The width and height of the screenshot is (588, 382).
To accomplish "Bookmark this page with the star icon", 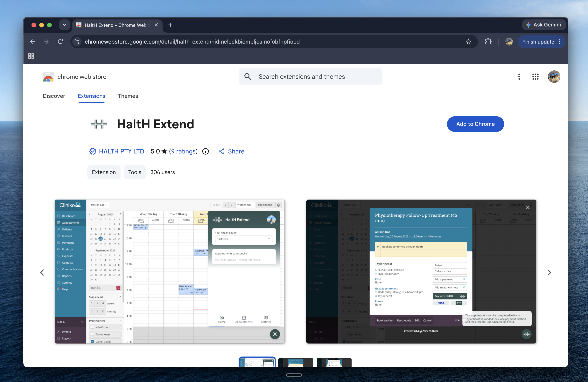I will tap(468, 41).
